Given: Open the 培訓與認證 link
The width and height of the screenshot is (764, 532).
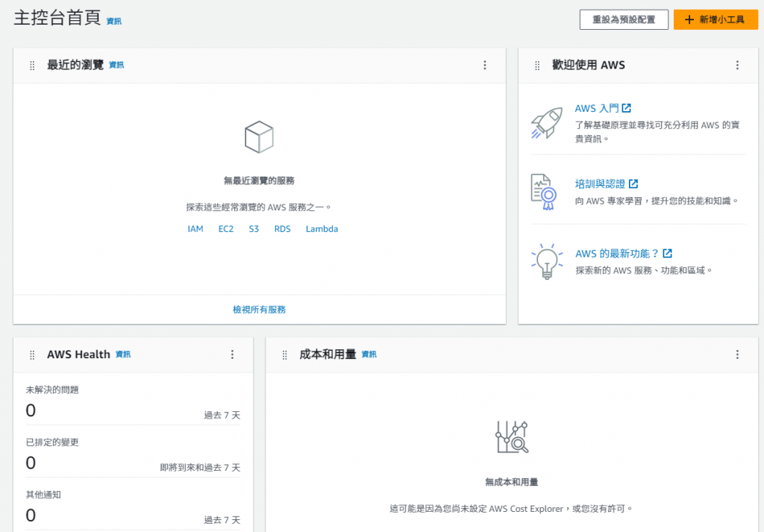Looking at the screenshot, I should (600, 184).
